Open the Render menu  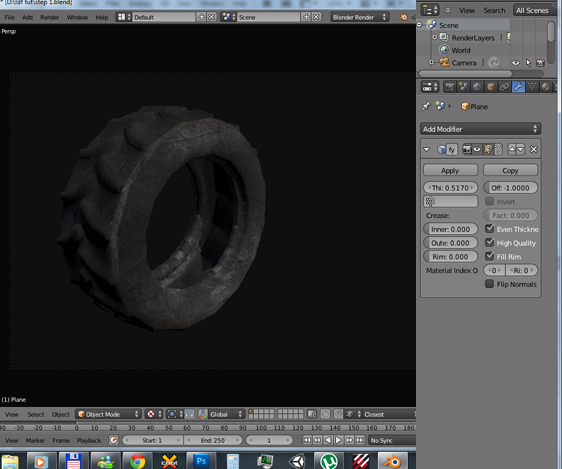[49, 17]
